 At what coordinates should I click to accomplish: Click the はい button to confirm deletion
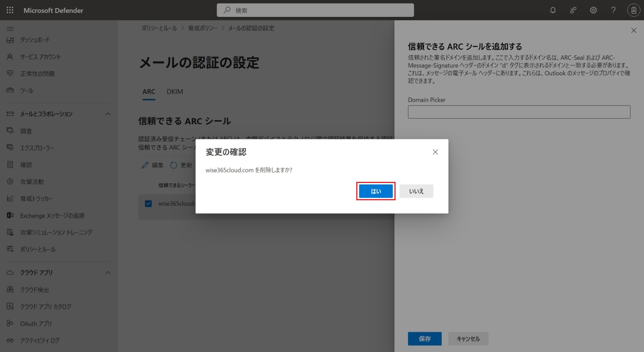[376, 191]
